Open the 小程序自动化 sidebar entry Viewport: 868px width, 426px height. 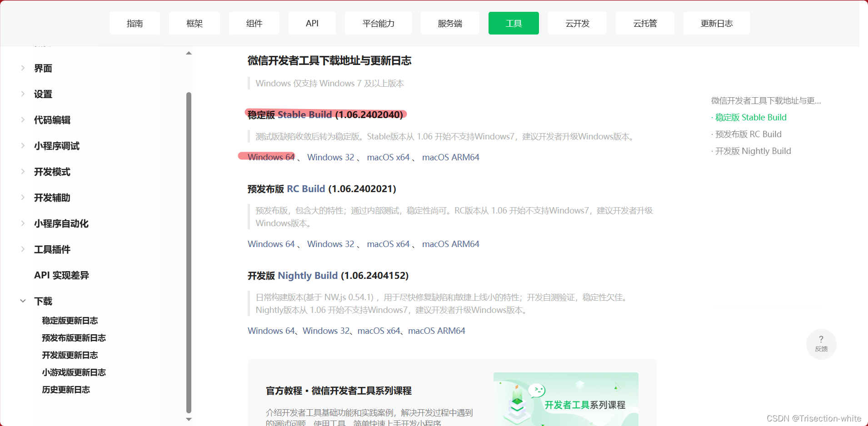pyautogui.click(x=61, y=223)
